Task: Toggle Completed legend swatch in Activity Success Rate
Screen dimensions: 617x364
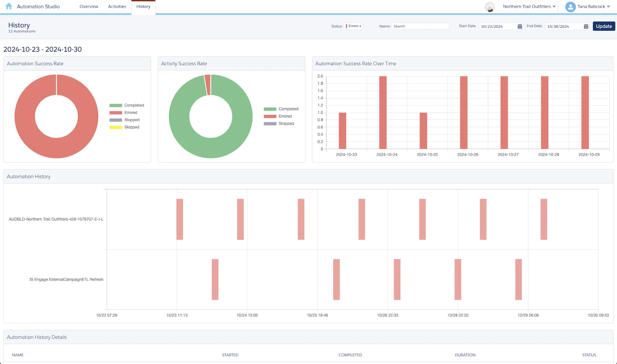Action: pyautogui.click(x=270, y=109)
